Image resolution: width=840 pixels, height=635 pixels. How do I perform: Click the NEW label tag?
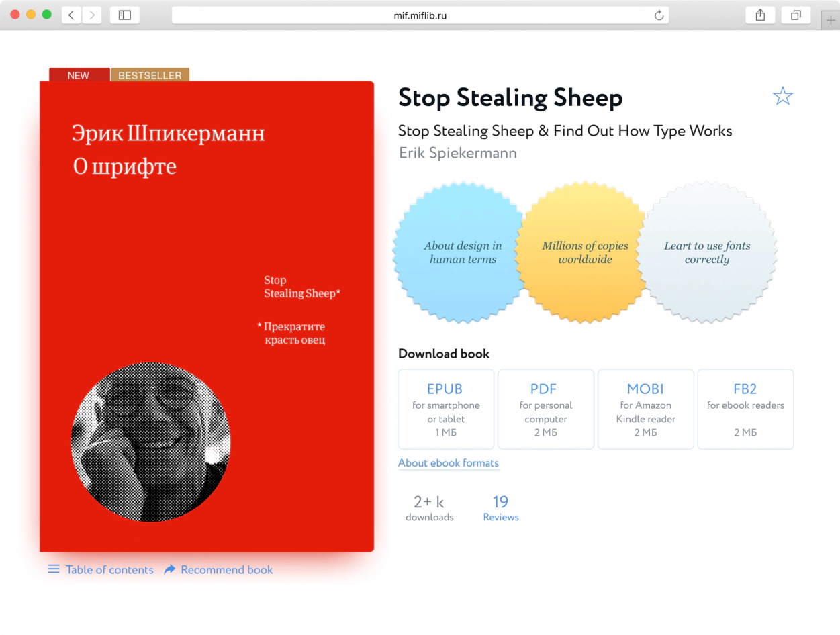coord(79,75)
